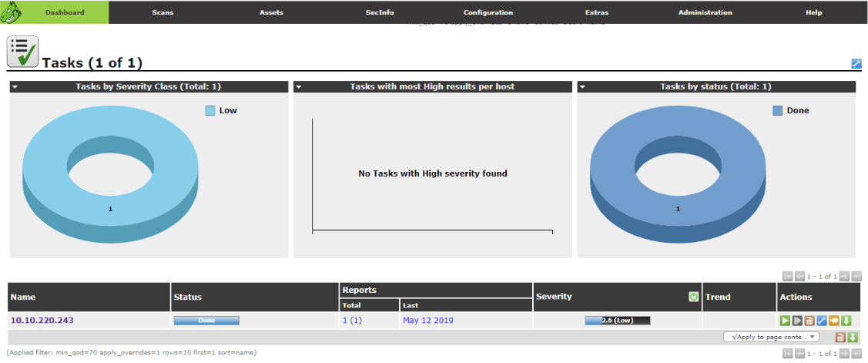
Task: Click the Tasks checklist icon beside the title
Action: point(22,51)
